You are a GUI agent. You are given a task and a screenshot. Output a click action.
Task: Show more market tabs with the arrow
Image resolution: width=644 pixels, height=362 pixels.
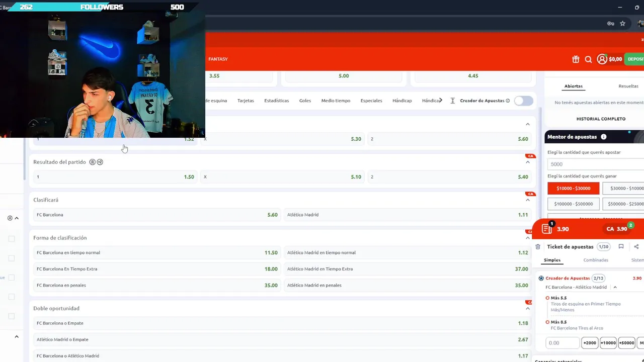[x=441, y=100]
